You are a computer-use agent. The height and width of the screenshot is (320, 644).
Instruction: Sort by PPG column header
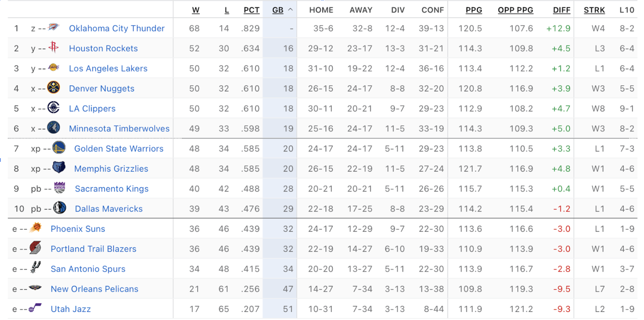[474, 10]
